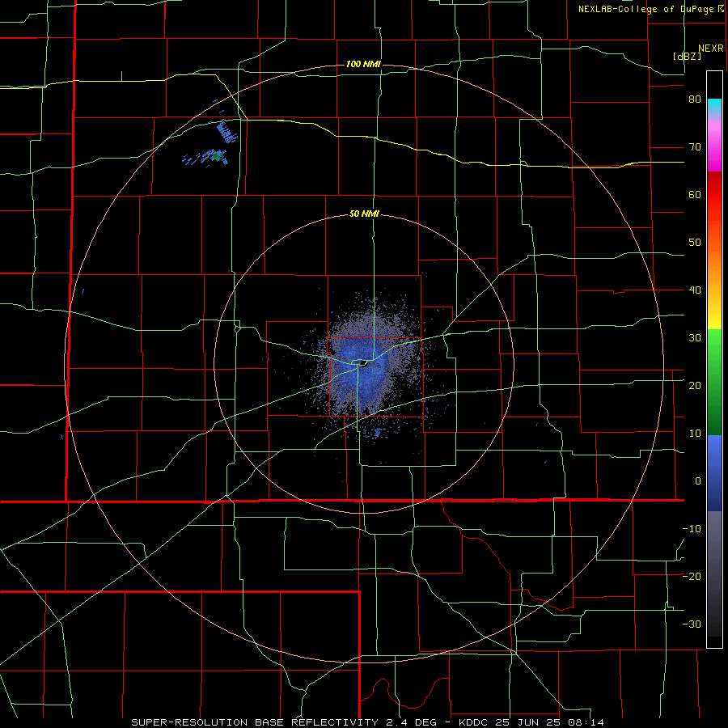Click the 30 value on the dBZ scale
728x728 pixels.
tap(695, 338)
